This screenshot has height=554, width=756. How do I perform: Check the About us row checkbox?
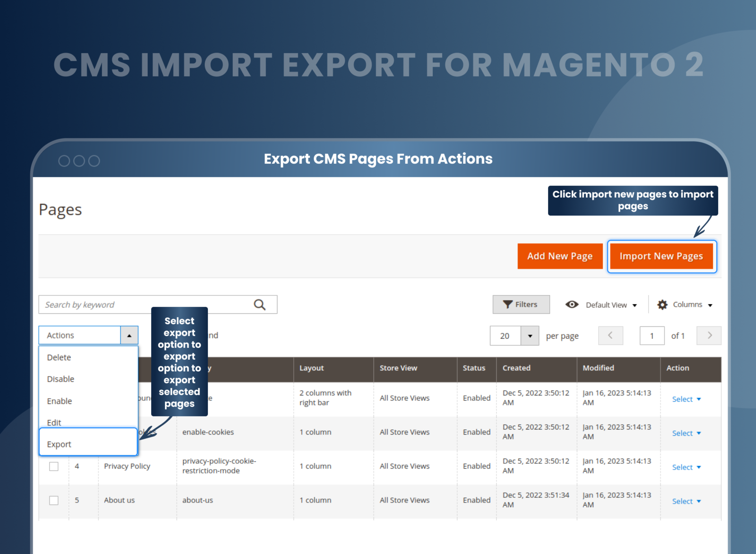click(x=54, y=500)
